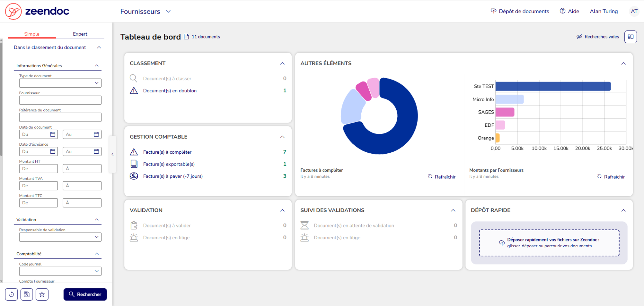This screenshot has height=306, width=644.
Task: Collapse the left search panel
Action: 112,154
